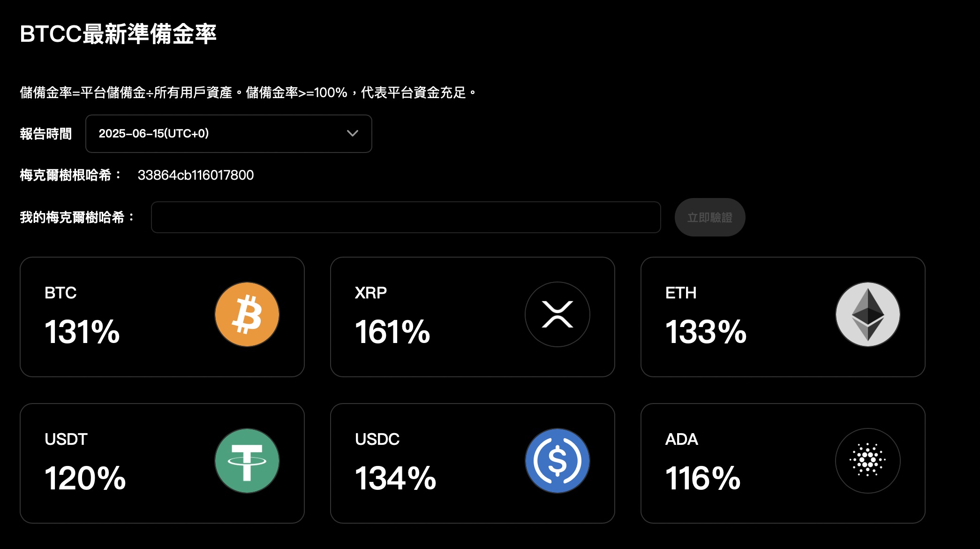
Task: Click the 立即驗證 verify button
Action: [x=709, y=217]
